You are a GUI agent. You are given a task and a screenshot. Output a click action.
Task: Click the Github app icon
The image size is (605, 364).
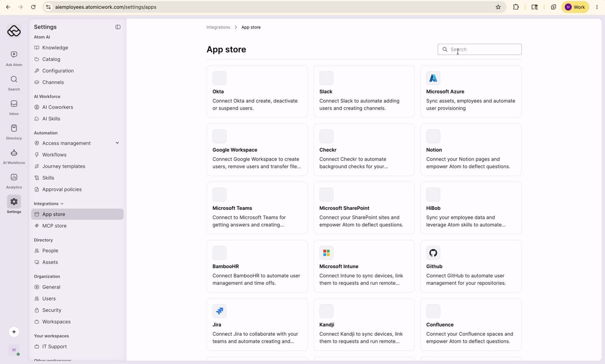[x=433, y=253]
